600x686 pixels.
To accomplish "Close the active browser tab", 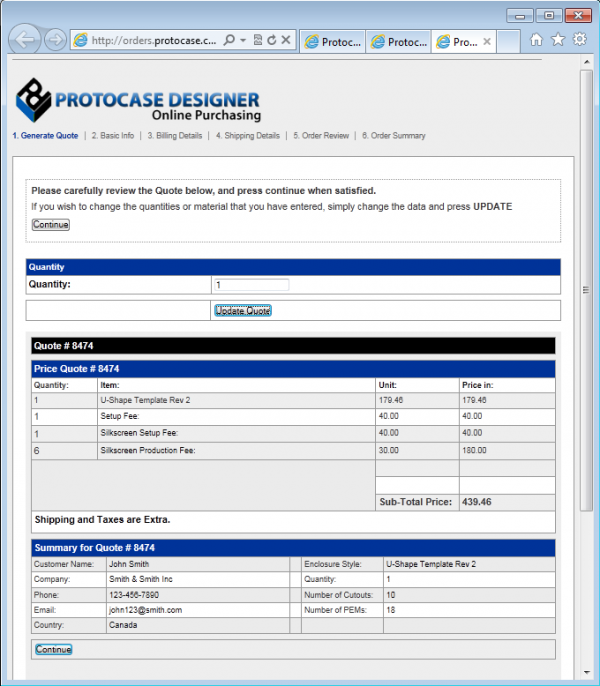I will (x=487, y=42).
